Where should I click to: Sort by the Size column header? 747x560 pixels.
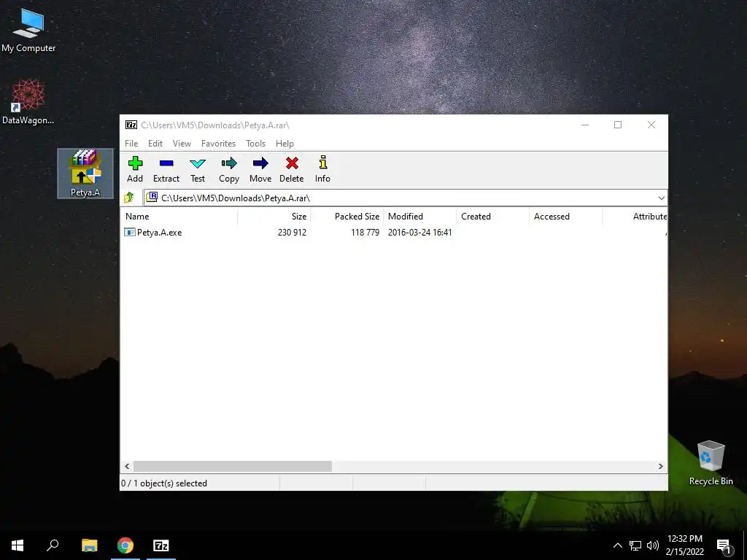pyautogui.click(x=274, y=216)
